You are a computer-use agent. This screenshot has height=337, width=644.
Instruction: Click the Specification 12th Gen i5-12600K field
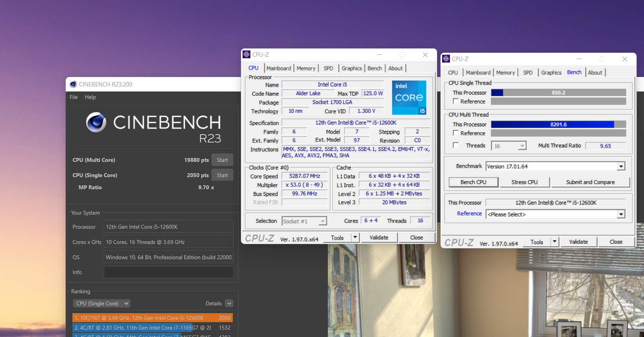[x=356, y=123]
